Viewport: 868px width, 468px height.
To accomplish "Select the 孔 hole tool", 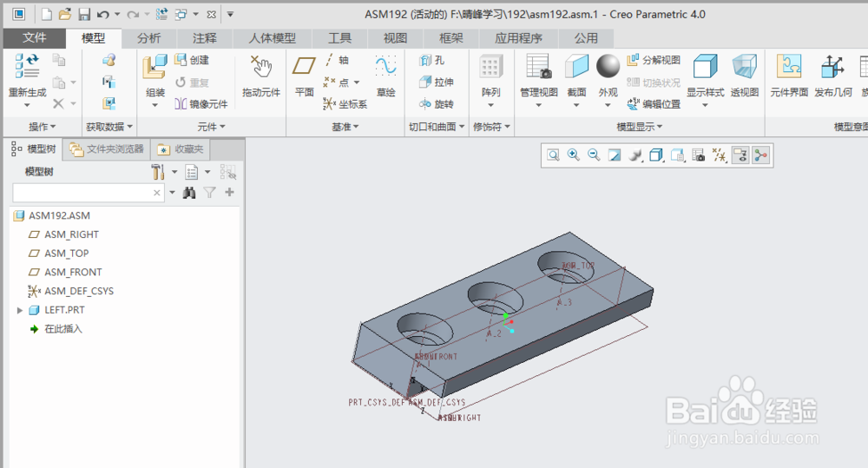I will 431,60.
